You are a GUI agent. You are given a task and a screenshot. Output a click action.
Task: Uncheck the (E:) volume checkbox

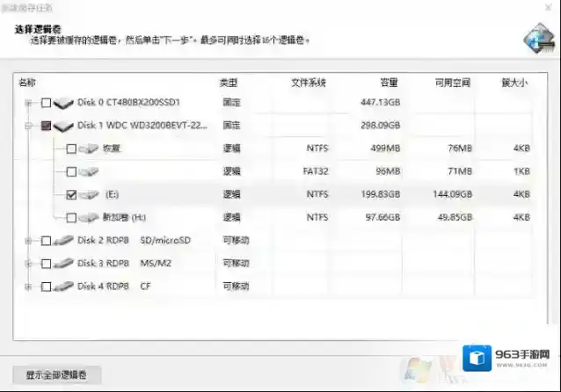pyautogui.click(x=70, y=194)
